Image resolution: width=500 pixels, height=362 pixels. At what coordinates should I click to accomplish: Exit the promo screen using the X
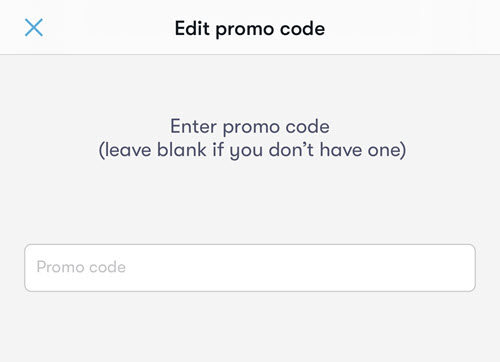[34, 27]
